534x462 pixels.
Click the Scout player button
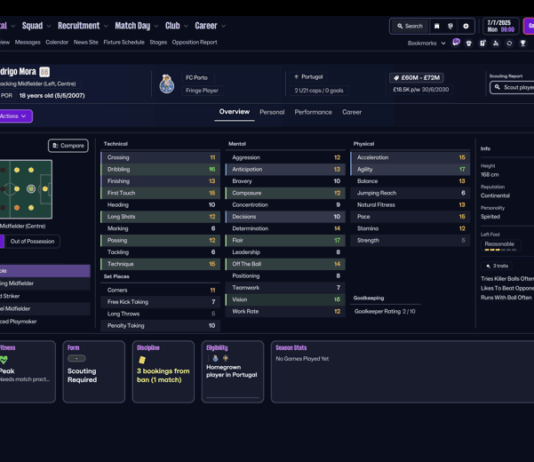pyautogui.click(x=512, y=87)
